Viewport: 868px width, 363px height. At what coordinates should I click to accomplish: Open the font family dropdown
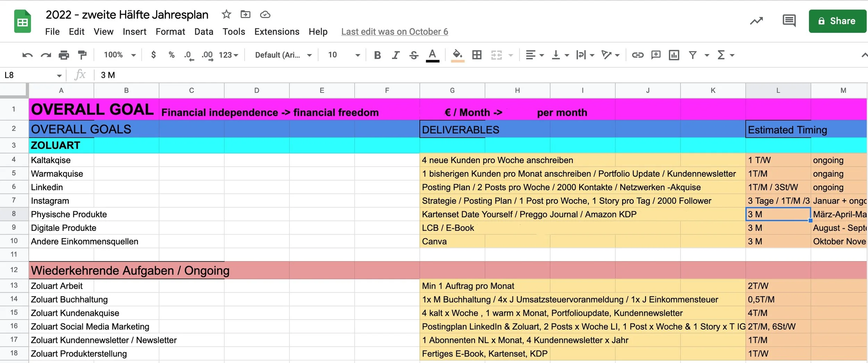coord(283,55)
